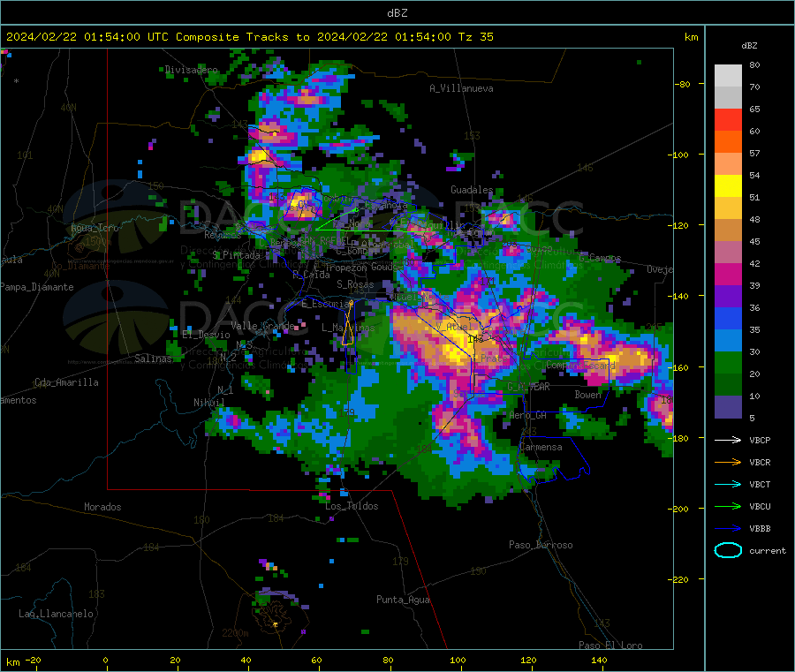Viewport: 795px width, 672px height.
Task: Click the 'Paso_Barroso' map label
Action: 541,545
